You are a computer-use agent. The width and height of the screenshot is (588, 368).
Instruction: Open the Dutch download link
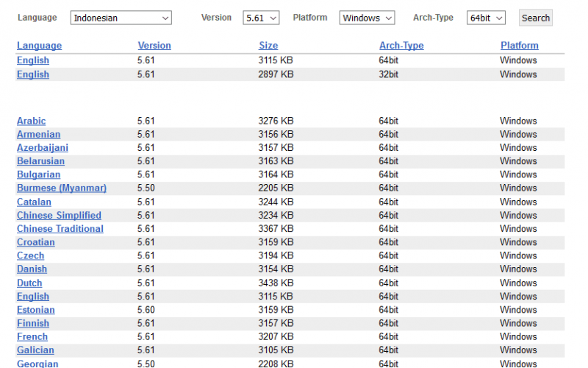29,283
